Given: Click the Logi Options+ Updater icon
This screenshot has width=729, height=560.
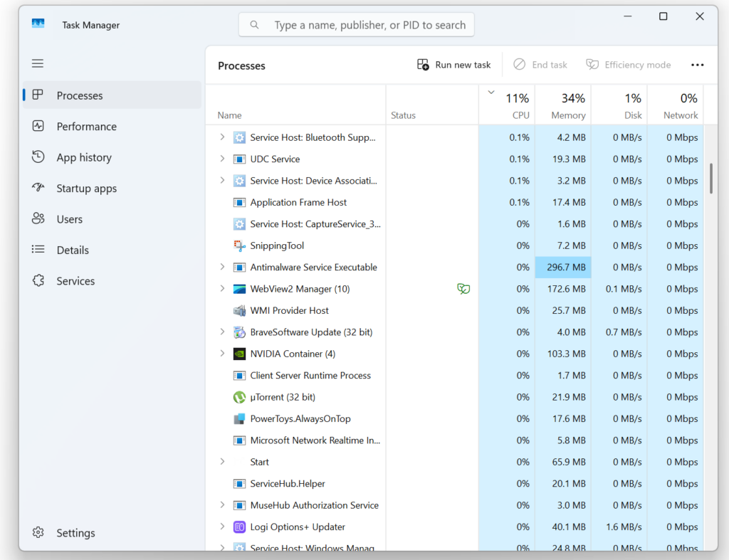Looking at the screenshot, I should click(x=239, y=527).
